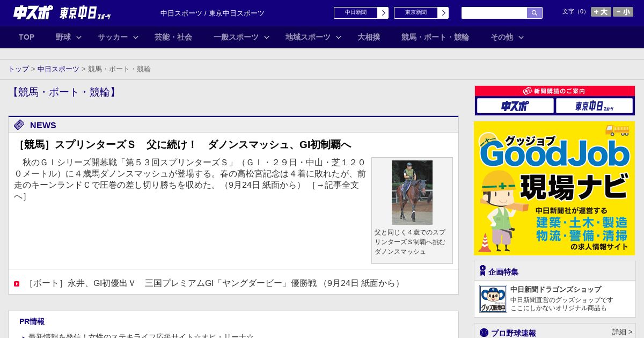The image size is (644, 338).
Task: Click 中日スポーツ / 東京中日スポーツ header text
Action: pyautogui.click(x=213, y=13)
